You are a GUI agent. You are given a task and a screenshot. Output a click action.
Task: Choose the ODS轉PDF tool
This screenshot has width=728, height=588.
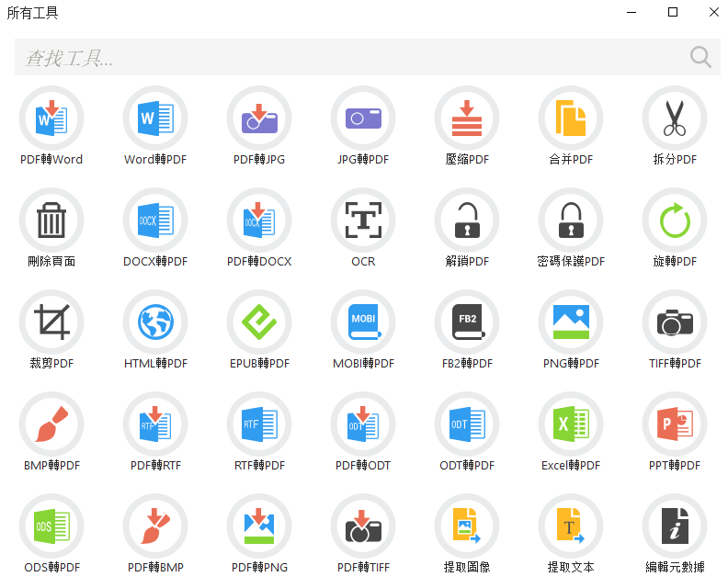coord(51,526)
